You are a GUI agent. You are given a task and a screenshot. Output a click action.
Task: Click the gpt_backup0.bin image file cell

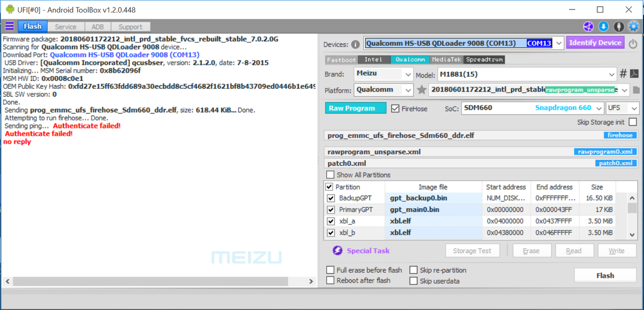433,198
